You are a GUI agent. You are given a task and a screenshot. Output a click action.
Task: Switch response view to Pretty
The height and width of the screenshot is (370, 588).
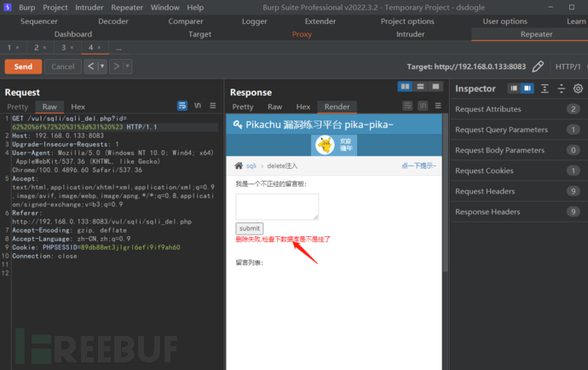pyautogui.click(x=243, y=107)
